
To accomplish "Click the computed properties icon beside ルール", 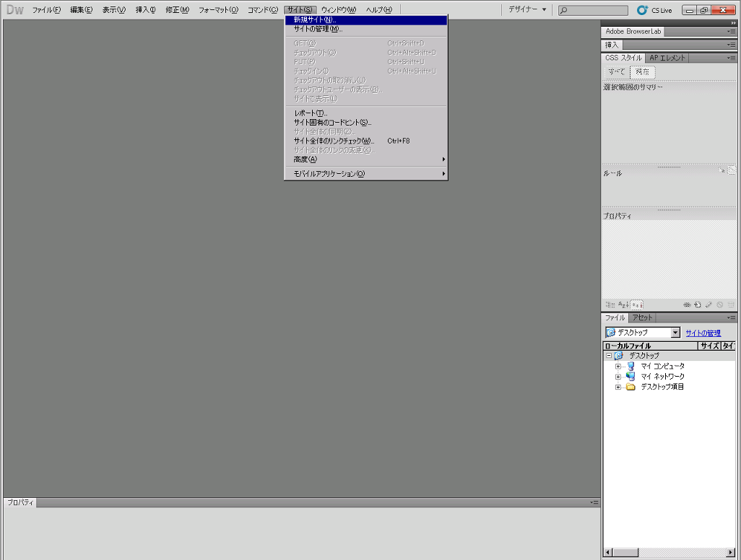I will tap(732, 170).
